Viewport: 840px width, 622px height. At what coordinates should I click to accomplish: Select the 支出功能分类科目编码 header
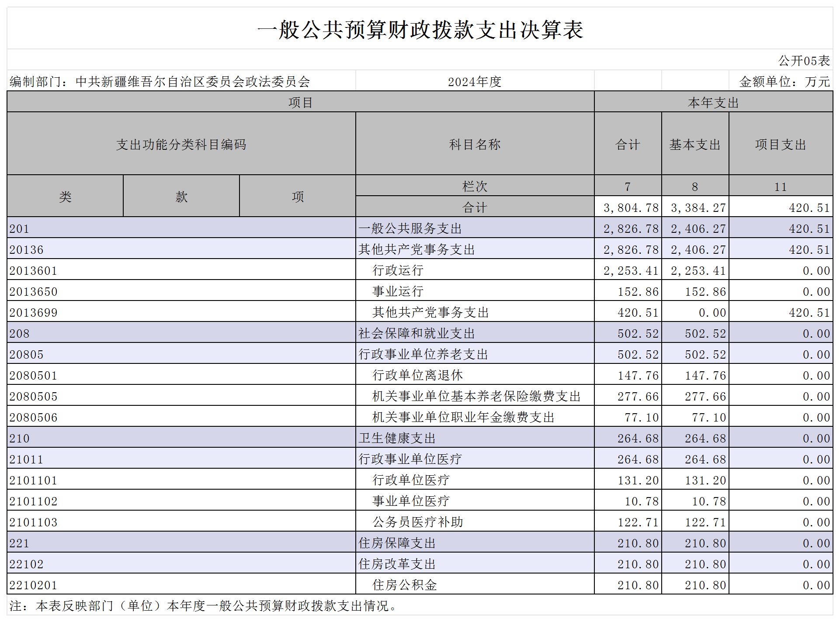tap(181, 144)
